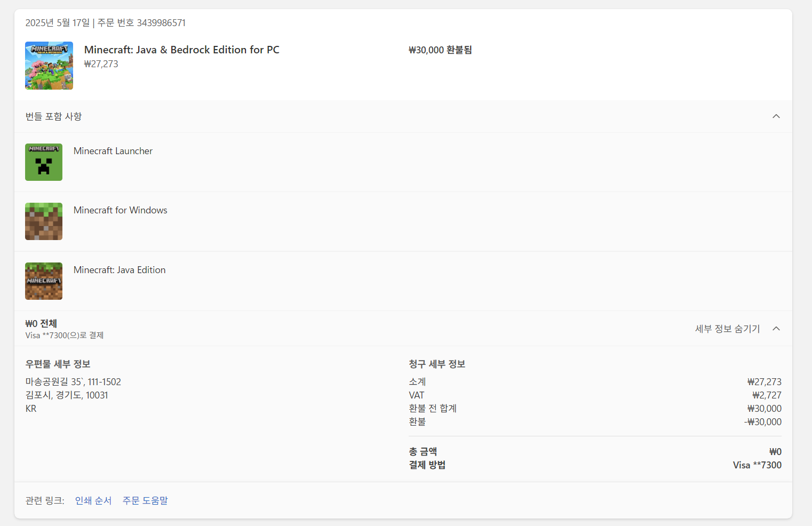Click the Minecraft for Windows grass block icon
The image size is (812, 526).
point(44,221)
